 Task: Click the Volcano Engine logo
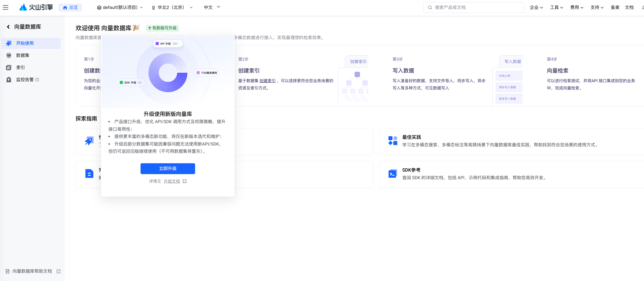pos(36,7)
